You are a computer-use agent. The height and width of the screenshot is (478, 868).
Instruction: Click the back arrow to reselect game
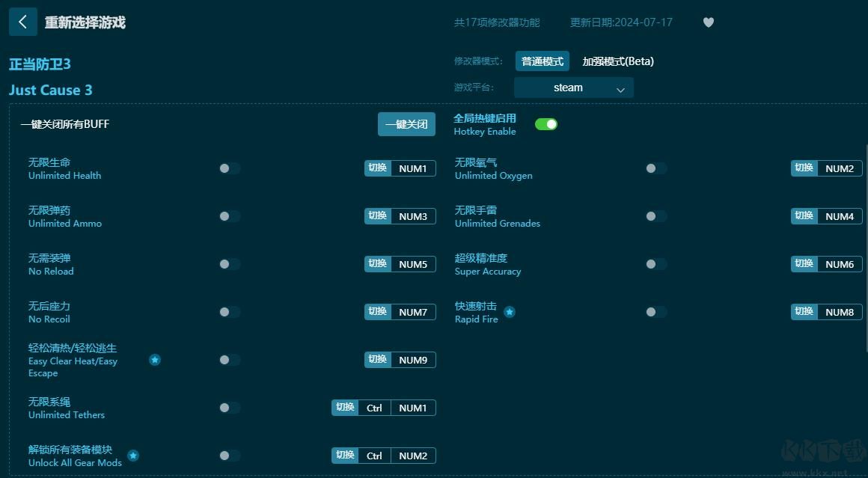pos(23,22)
